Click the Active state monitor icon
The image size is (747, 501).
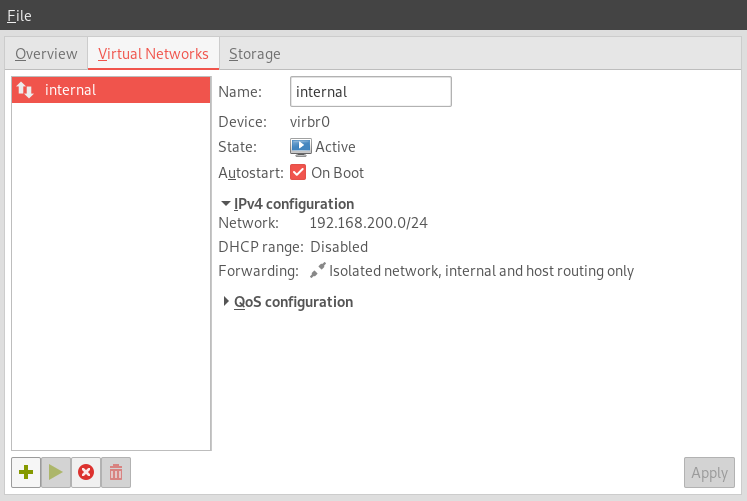(x=301, y=147)
